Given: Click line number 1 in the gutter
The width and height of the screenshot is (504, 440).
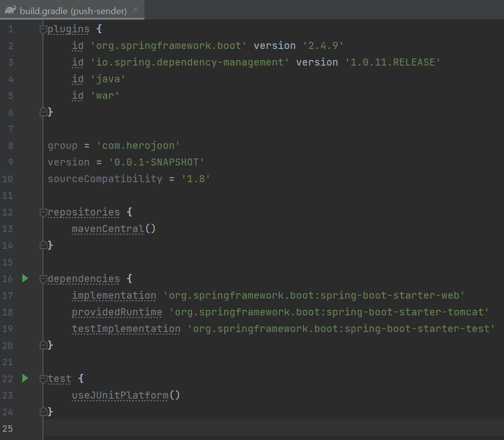Looking at the screenshot, I should [x=11, y=30].
